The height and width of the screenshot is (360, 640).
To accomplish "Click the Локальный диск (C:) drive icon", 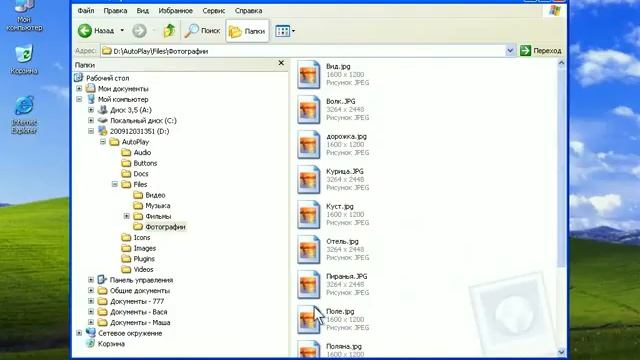I will [x=102, y=120].
